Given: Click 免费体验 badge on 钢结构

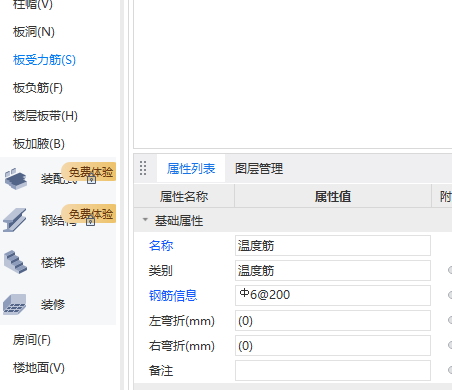Looking at the screenshot, I should pos(89,213).
